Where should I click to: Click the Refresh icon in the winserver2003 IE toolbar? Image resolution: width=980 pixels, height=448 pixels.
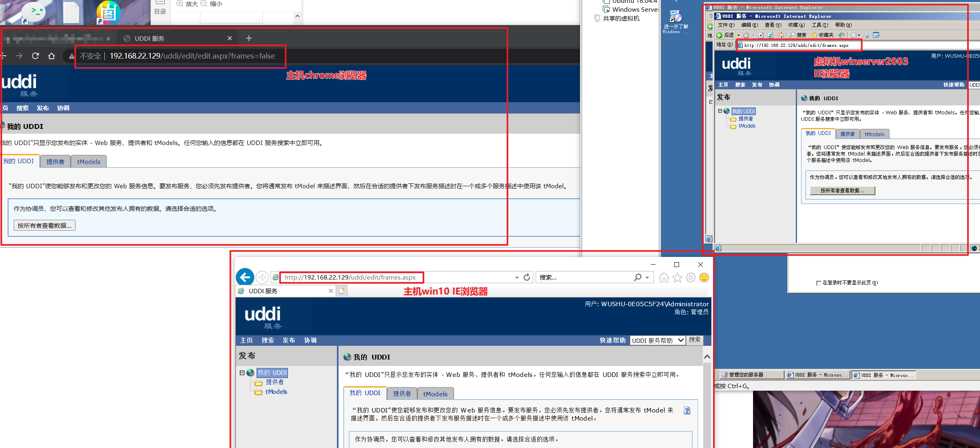point(770,35)
